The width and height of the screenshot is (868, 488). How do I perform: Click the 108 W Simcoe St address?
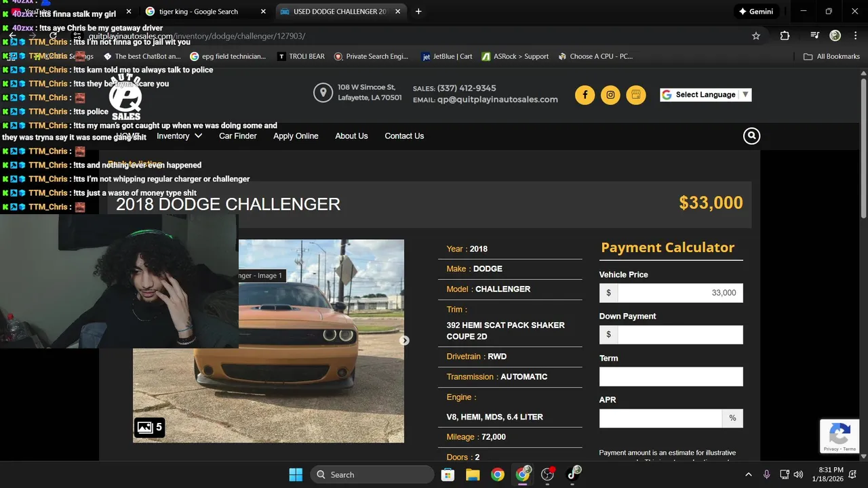coord(370,93)
